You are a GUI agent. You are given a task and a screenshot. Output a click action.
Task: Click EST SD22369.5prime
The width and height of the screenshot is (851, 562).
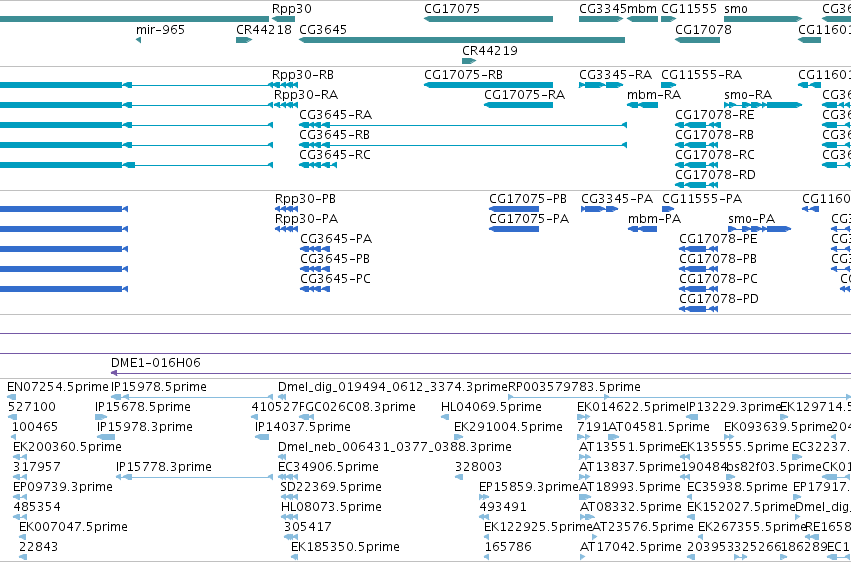click(331, 488)
